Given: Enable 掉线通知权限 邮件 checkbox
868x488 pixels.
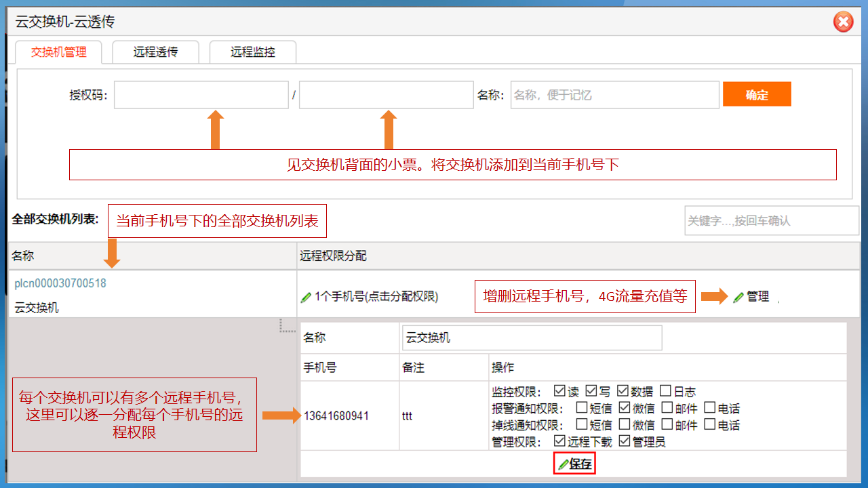Looking at the screenshot, I should pyautogui.click(x=667, y=425).
